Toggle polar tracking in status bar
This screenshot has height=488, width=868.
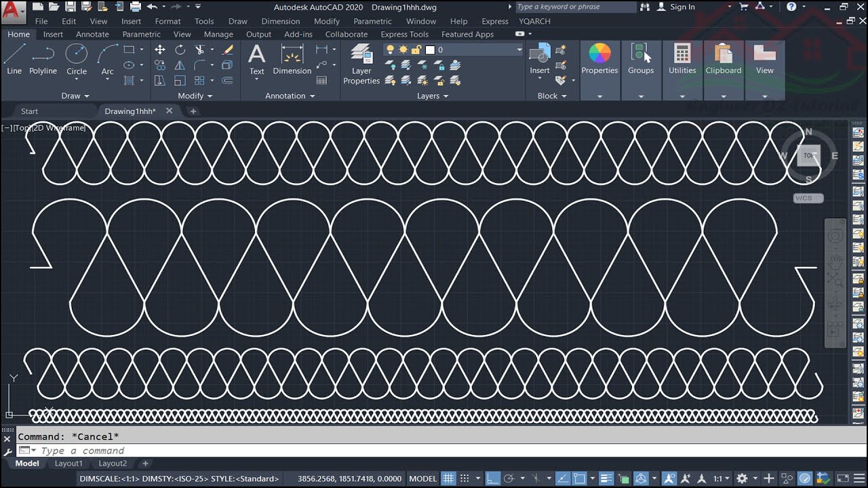[x=509, y=479]
